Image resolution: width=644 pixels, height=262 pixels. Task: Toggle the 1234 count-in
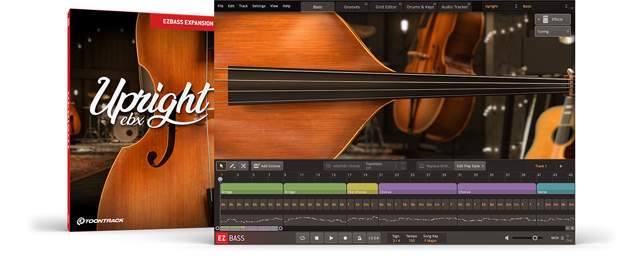click(x=374, y=238)
